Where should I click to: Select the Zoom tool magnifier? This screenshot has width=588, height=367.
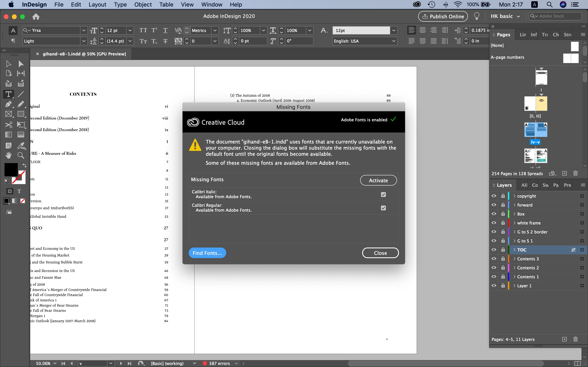21,155
